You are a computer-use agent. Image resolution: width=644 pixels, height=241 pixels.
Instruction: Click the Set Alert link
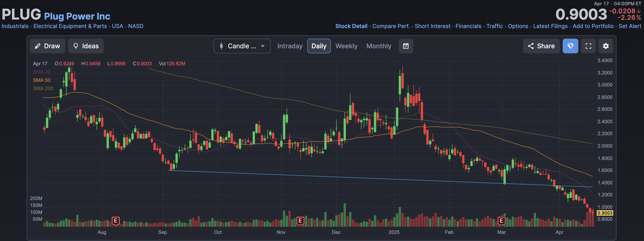630,26
